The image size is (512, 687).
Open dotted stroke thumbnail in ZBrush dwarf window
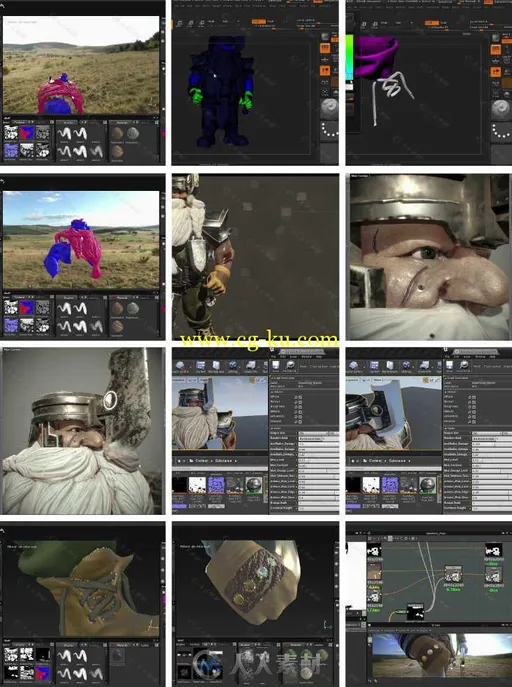[x=329, y=131]
